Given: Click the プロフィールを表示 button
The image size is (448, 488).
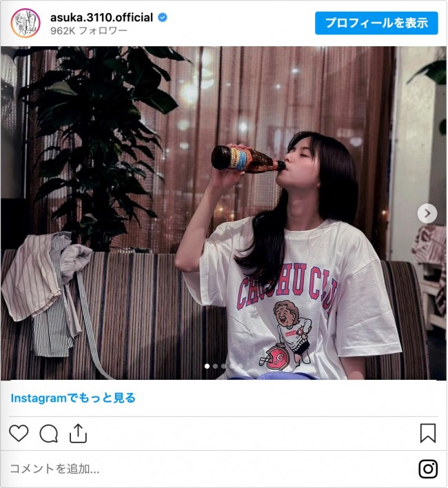Looking at the screenshot, I should [376, 23].
